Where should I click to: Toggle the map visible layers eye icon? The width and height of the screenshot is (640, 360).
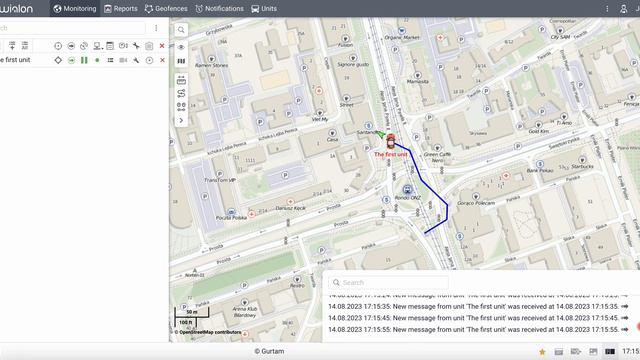click(x=181, y=47)
